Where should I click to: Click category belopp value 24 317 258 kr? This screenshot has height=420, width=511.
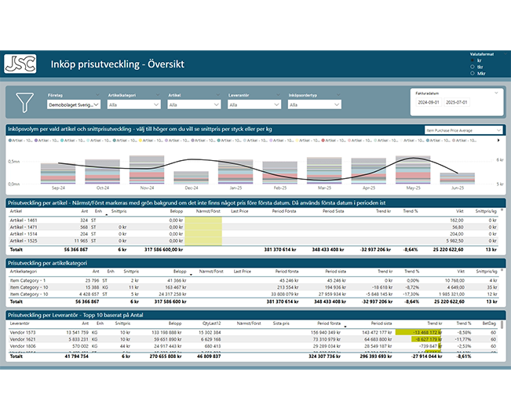point(173,294)
